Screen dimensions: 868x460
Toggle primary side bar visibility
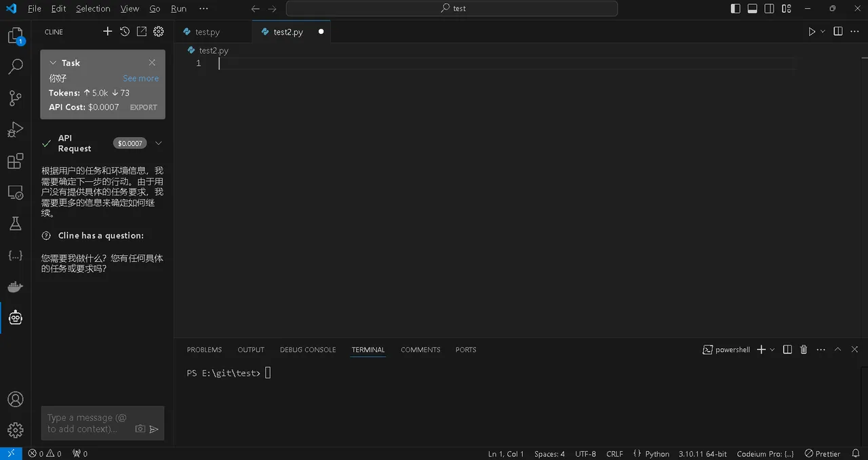pos(736,9)
